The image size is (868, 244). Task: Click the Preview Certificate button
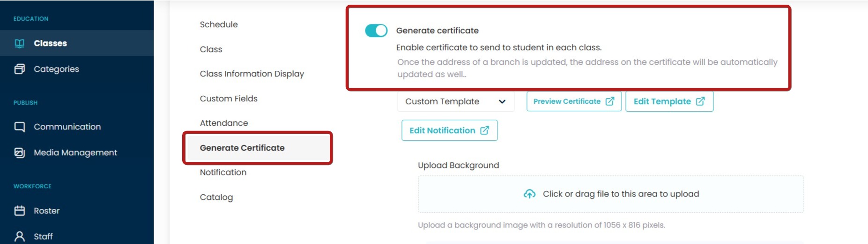(x=573, y=101)
